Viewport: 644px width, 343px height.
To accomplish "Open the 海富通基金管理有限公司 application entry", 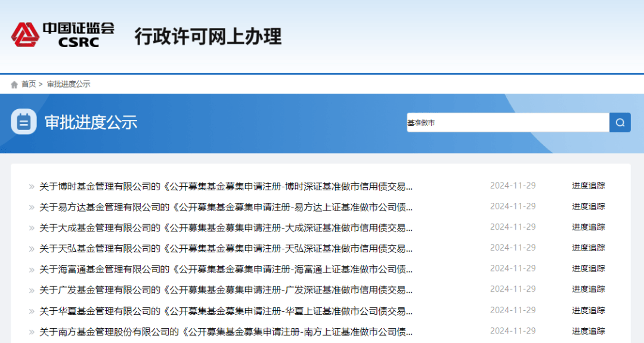I will point(226,270).
